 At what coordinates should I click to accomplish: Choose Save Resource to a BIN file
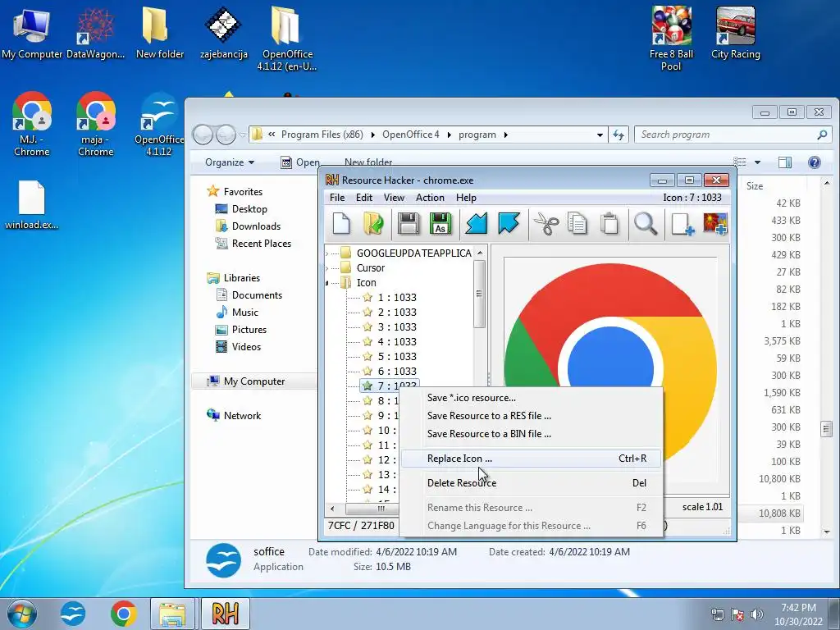[x=531, y=434]
